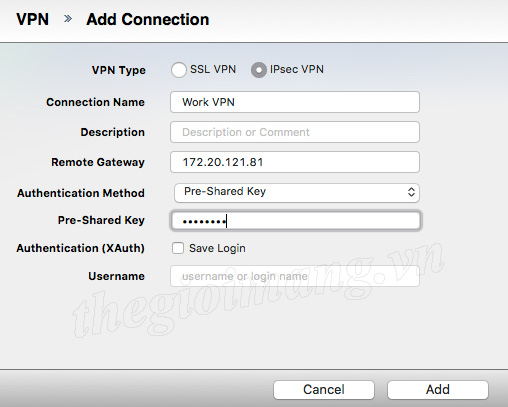Focus the Connection Name field with Work VPN

pos(295,102)
